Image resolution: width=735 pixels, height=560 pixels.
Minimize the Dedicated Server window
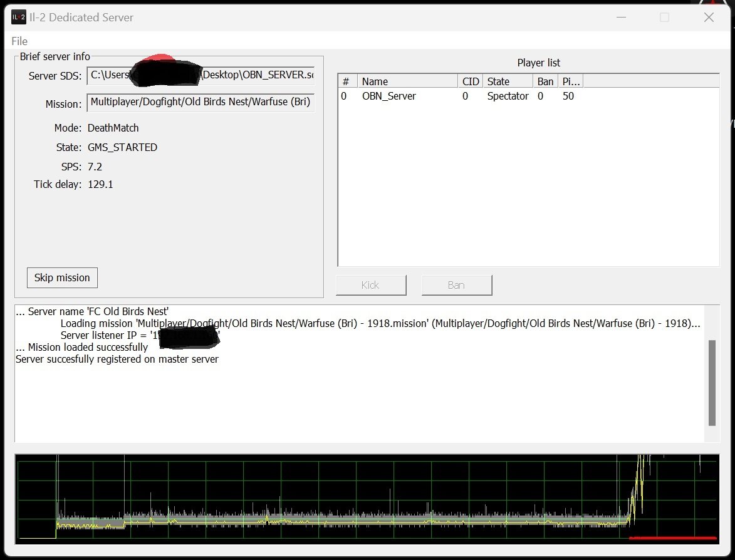click(621, 18)
